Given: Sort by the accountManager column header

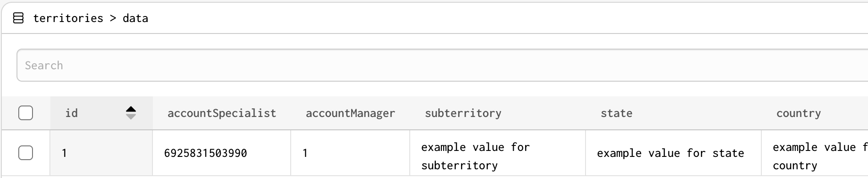Looking at the screenshot, I should coord(350,113).
